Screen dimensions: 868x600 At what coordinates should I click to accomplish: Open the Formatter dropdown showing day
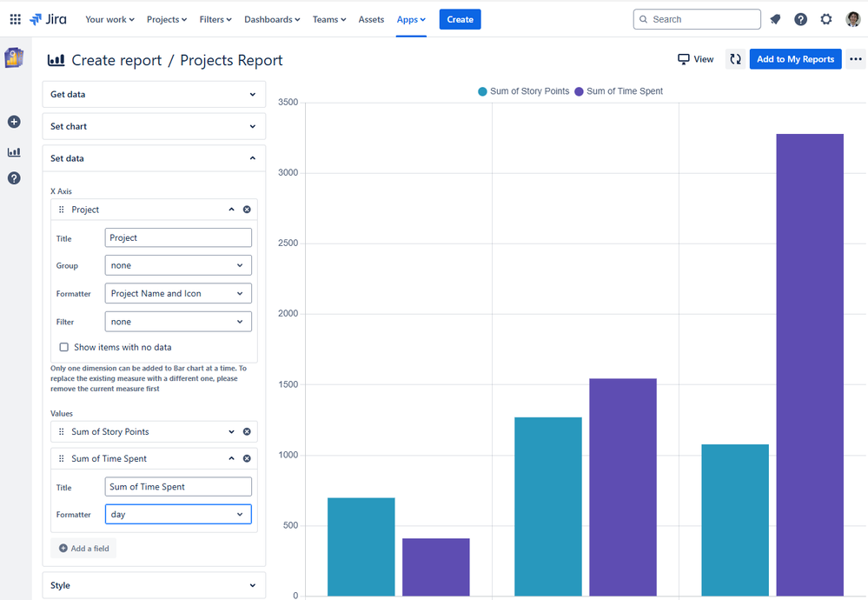click(178, 515)
